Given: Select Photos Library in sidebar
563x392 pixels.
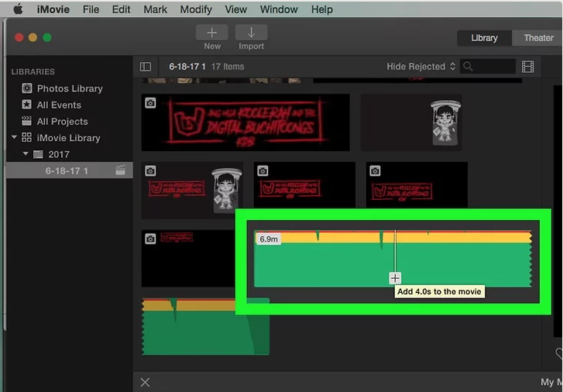Looking at the screenshot, I should click(69, 88).
